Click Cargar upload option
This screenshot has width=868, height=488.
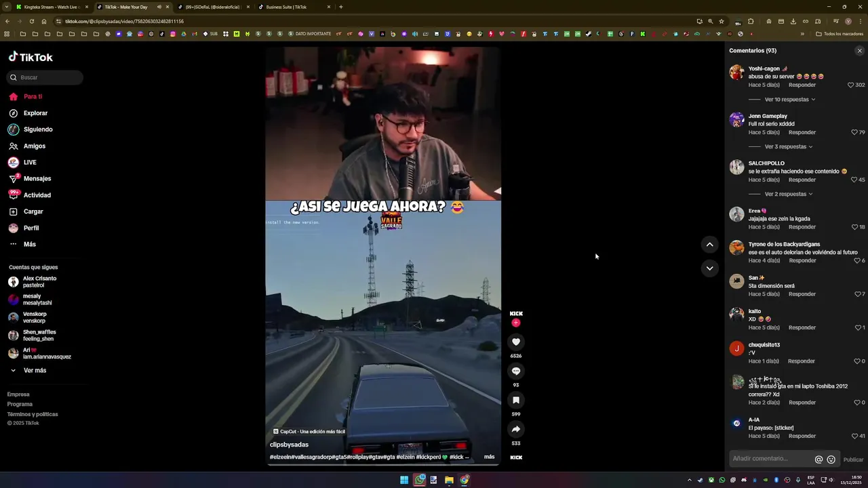pyautogui.click(x=26, y=211)
